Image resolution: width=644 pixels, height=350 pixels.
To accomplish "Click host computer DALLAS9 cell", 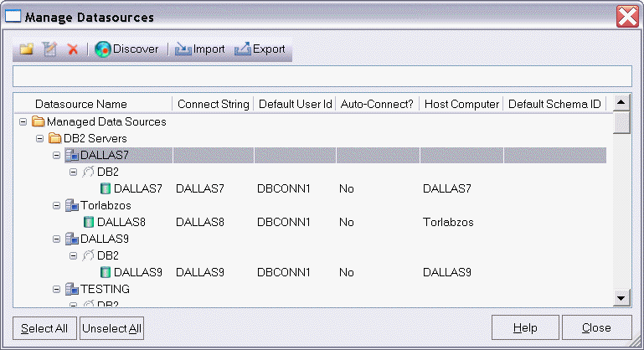I will click(x=447, y=272).
